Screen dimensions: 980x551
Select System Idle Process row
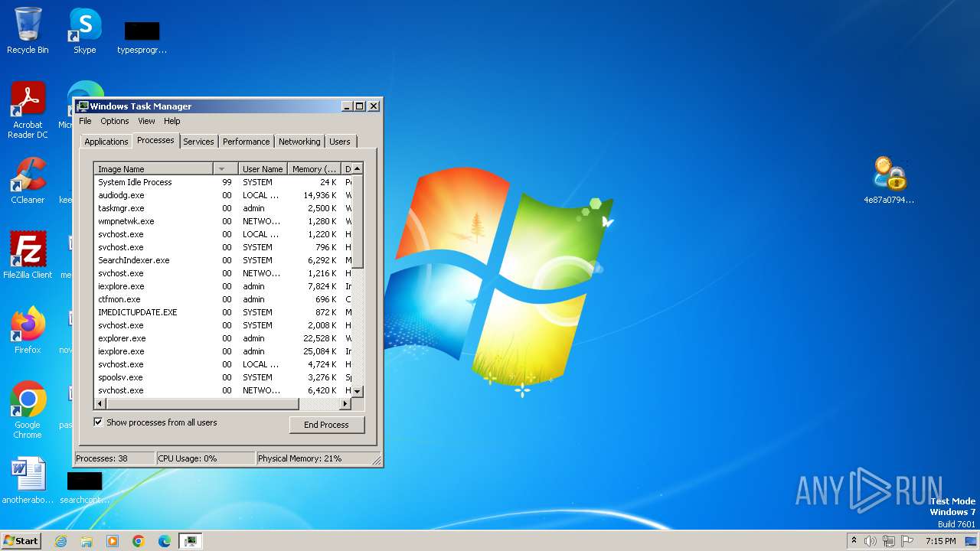[222, 182]
